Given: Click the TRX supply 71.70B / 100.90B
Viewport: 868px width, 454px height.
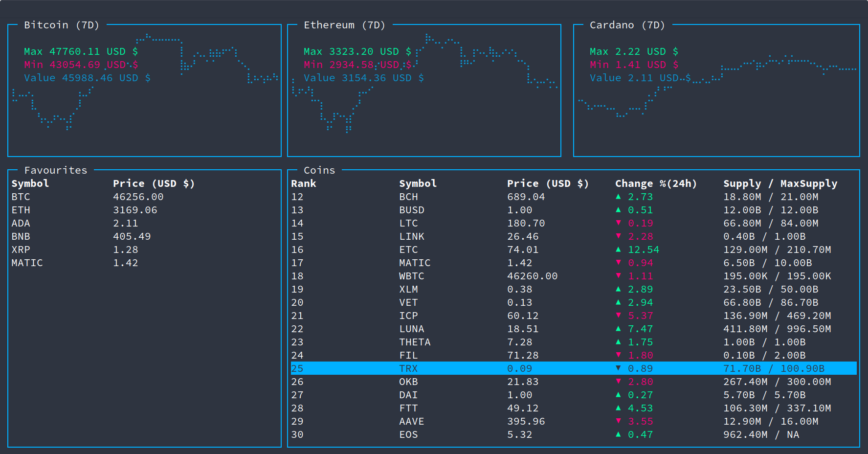Looking at the screenshot, I should coord(774,368).
